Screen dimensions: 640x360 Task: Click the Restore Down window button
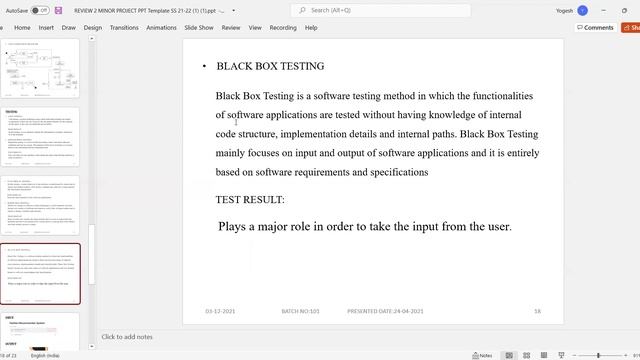point(624,11)
